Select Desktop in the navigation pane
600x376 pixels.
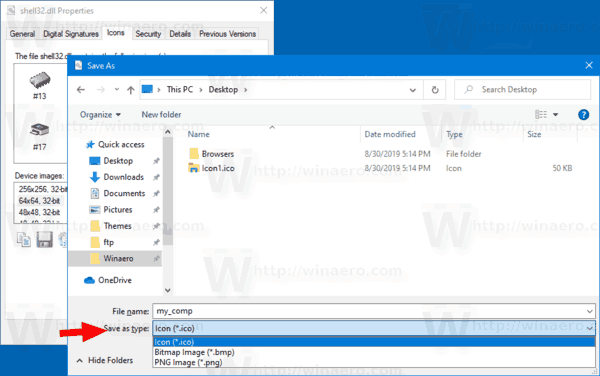[x=118, y=161]
